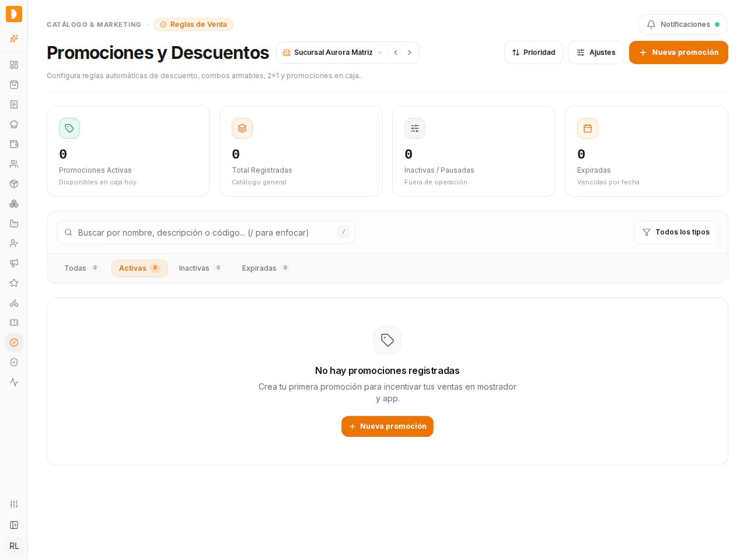Image resolution: width=747 pixels, height=560 pixels.
Task: Open the customers people icon in sidebar
Action: [x=14, y=164]
